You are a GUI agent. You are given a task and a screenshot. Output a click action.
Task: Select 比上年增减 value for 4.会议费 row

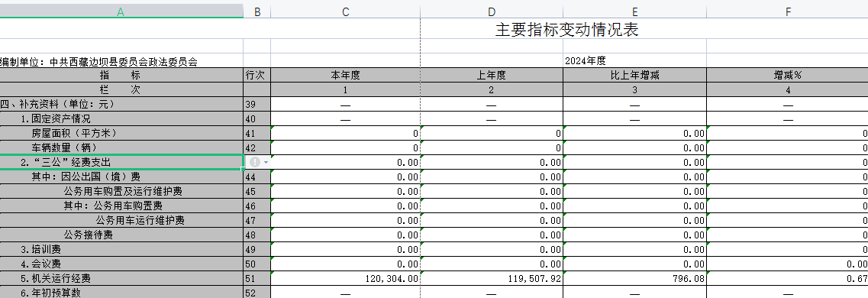pyautogui.click(x=635, y=264)
